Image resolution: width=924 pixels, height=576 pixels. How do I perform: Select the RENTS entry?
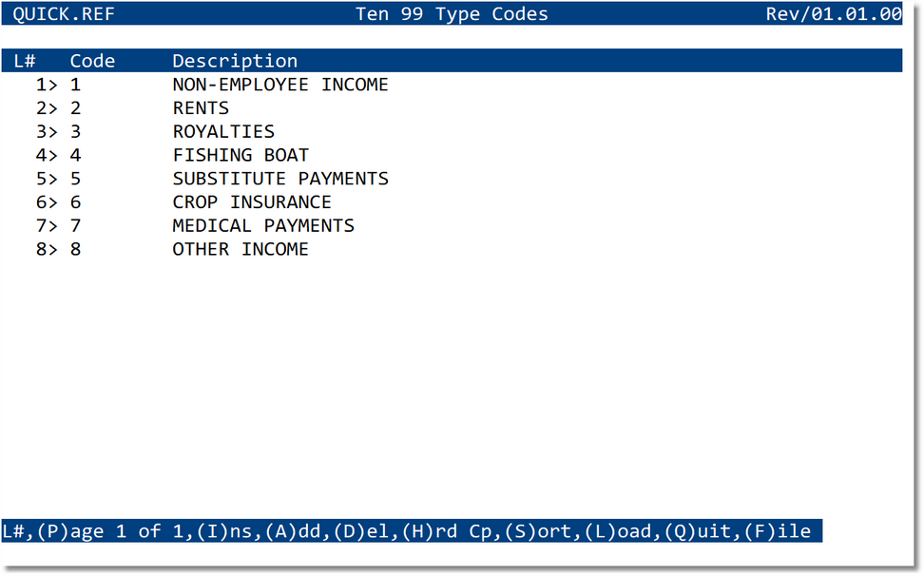(201, 107)
